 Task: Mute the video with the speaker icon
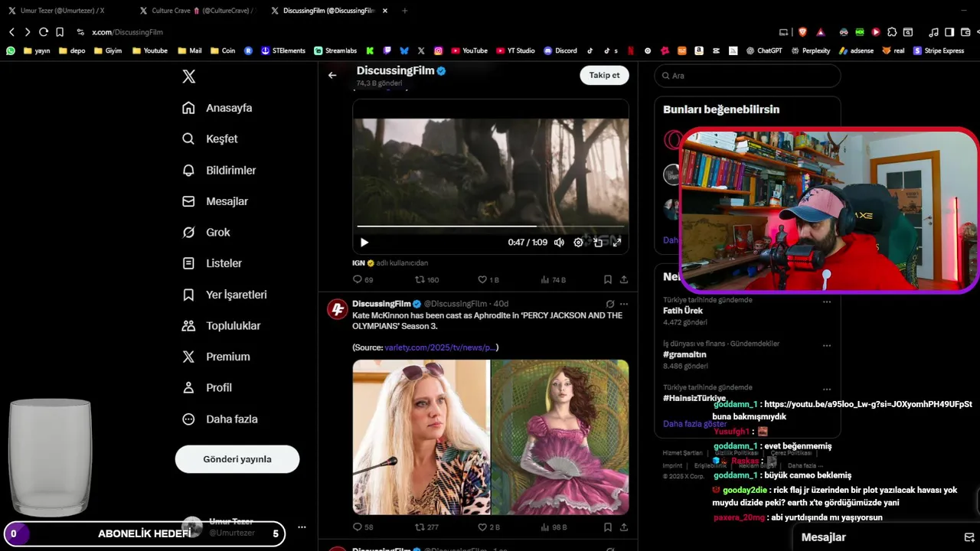pos(559,243)
